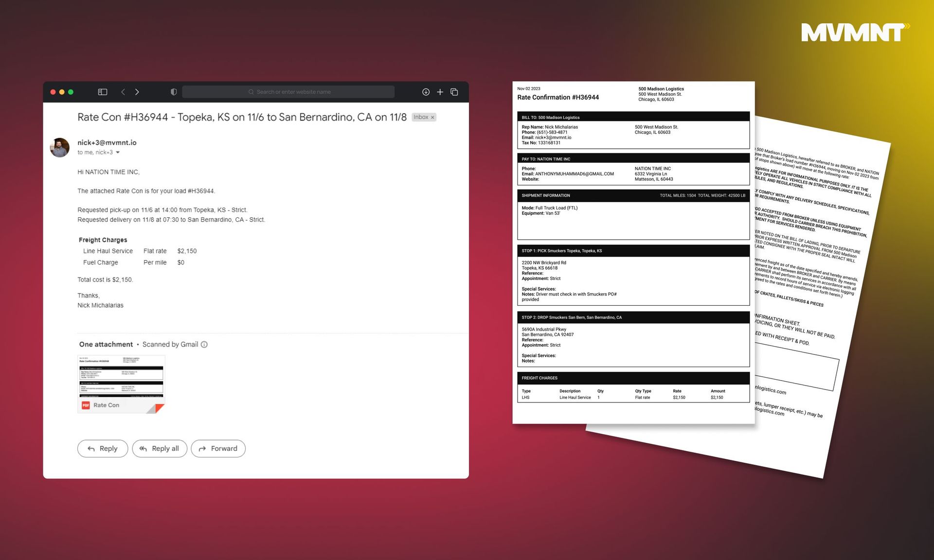Click '2200 NW Brickyard Rd' address
This screenshot has width=934, height=560.
point(544,263)
